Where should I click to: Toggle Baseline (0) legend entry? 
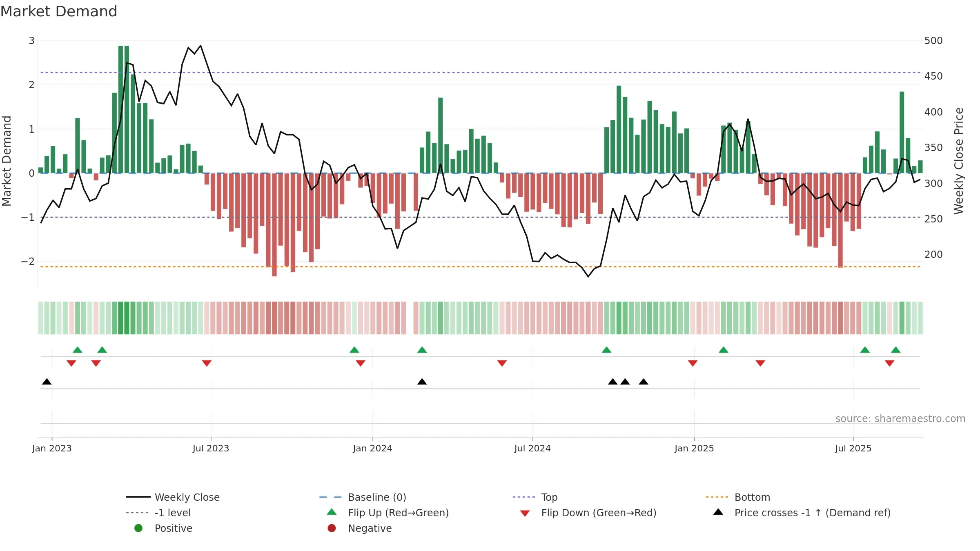[x=363, y=497]
